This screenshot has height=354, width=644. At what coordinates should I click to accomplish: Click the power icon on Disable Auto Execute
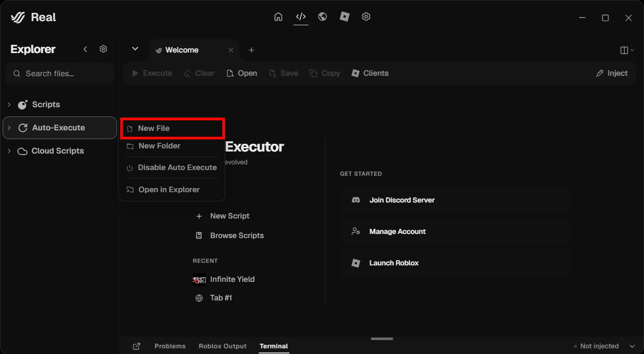[x=130, y=168]
